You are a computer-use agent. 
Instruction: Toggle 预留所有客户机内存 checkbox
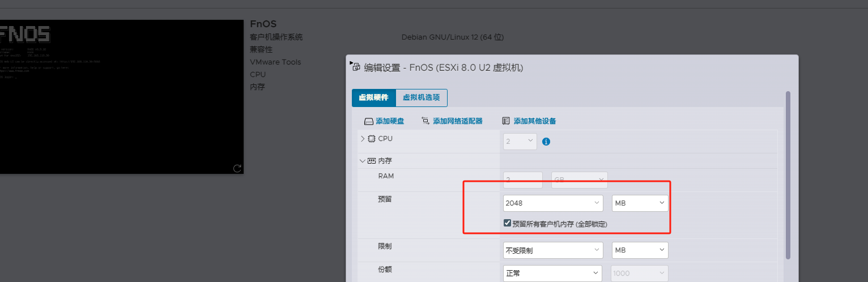pyautogui.click(x=507, y=223)
